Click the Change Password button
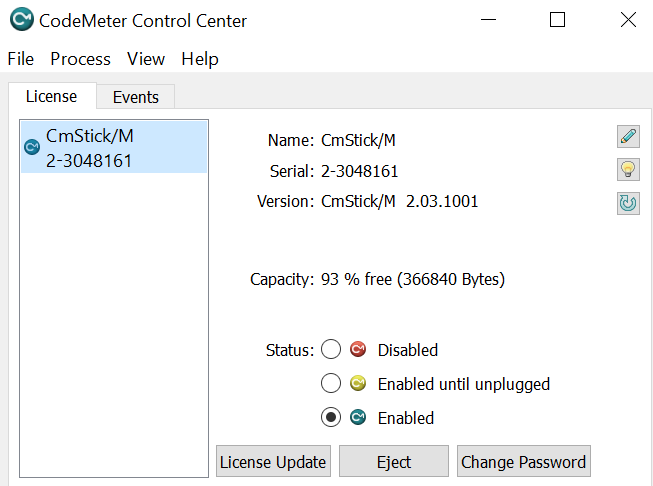Viewport: 653px width, 486px height. [523, 461]
